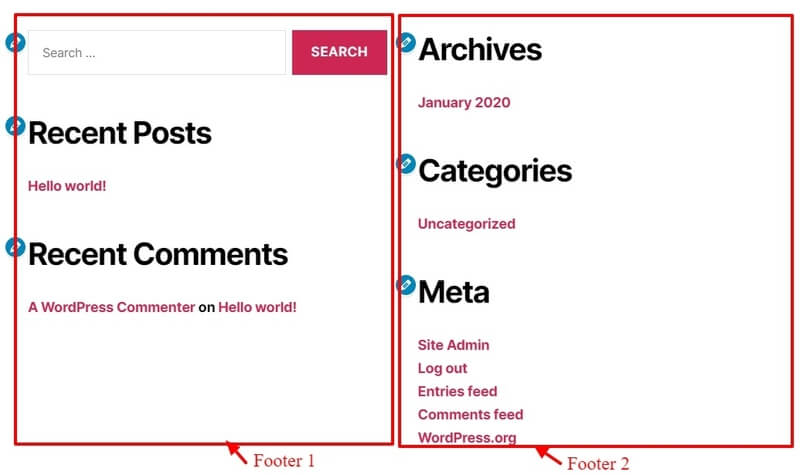Open the Comments feed link
The height and width of the screenshot is (475, 800).
click(x=470, y=414)
